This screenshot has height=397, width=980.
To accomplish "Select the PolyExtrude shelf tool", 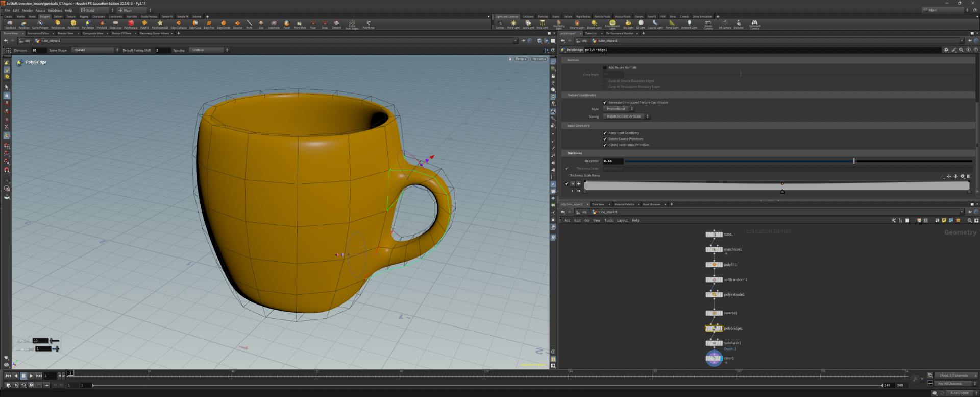I will [58, 24].
